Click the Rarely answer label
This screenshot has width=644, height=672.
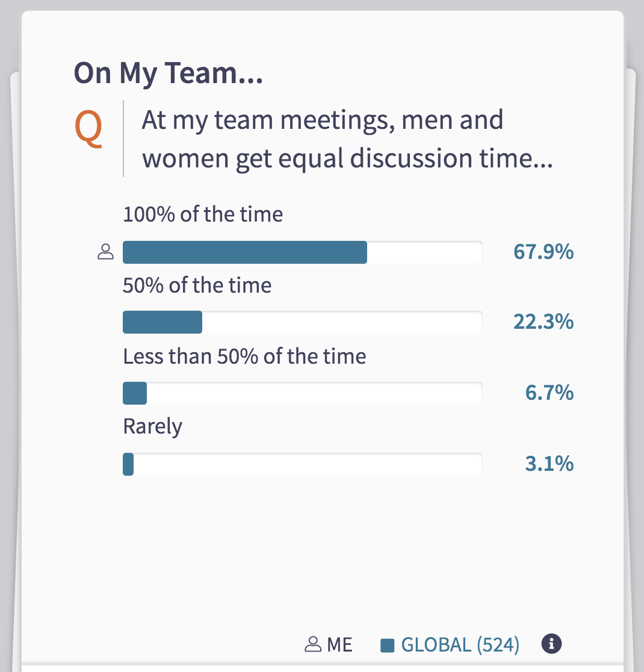(x=152, y=427)
